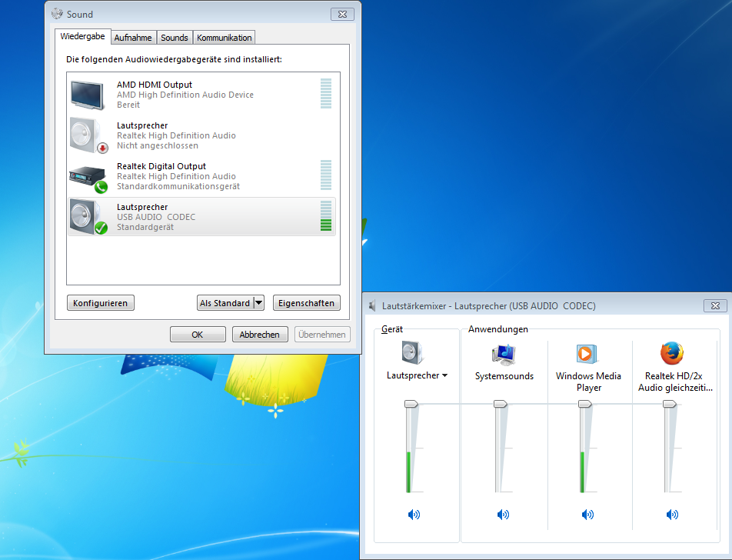732x560 pixels.
Task: Click the Lautsprecher device volume slider handle
Action: [x=411, y=404]
